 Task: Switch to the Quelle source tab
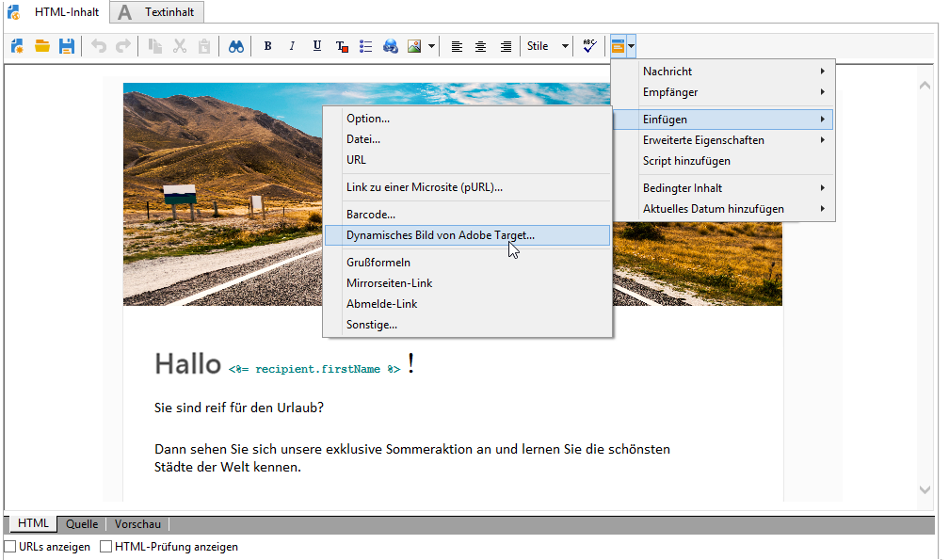point(82,524)
